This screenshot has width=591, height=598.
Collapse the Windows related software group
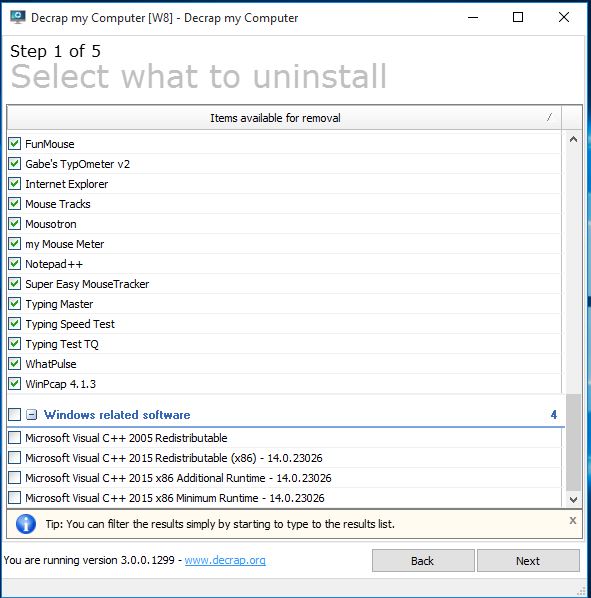coord(31,415)
